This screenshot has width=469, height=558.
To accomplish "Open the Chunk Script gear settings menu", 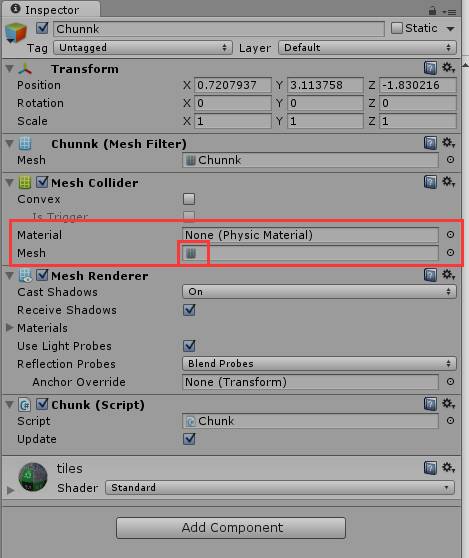I will 448,404.
